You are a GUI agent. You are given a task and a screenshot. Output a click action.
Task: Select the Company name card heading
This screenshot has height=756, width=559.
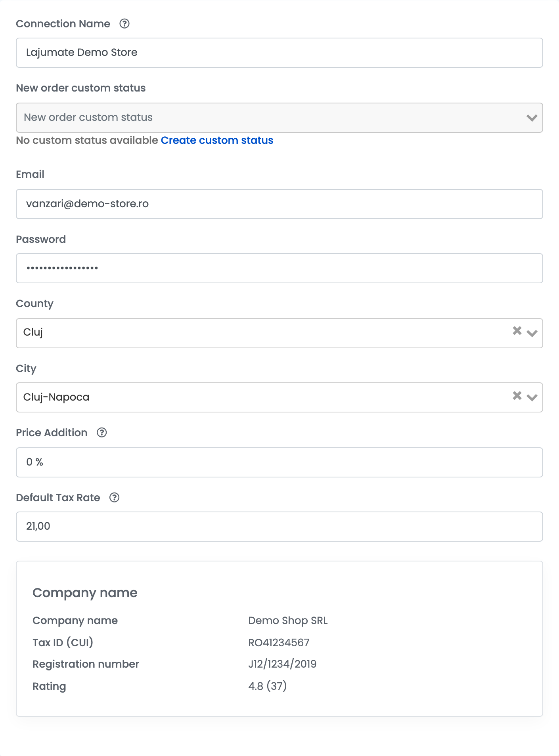pyautogui.click(x=85, y=593)
